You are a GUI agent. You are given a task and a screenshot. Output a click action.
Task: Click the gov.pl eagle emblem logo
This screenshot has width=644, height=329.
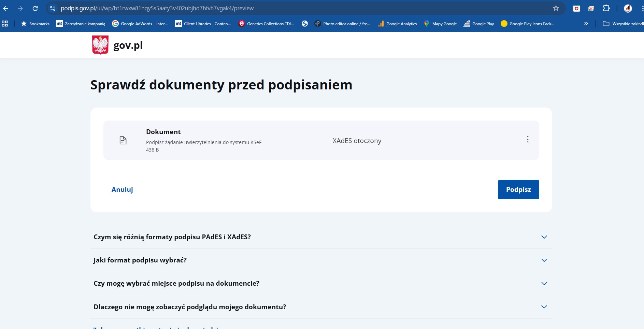tap(100, 45)
